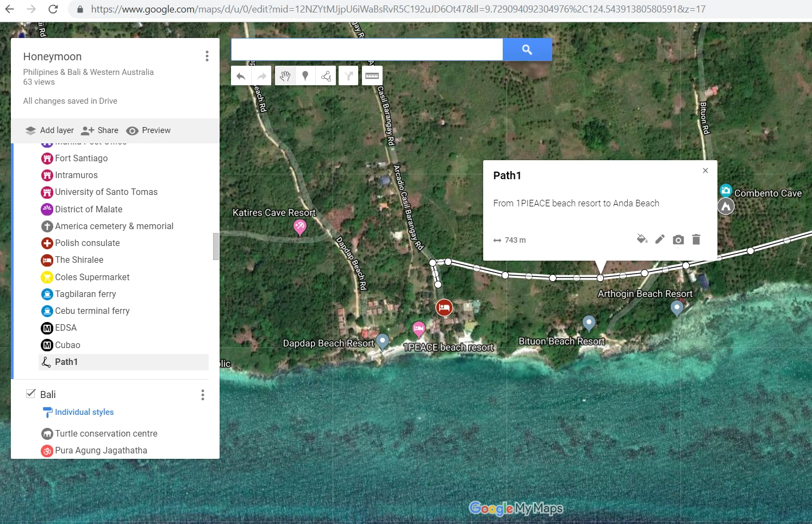812x524 pixels.
Task: Click the Path1 popup title
Action: point(507,175)
